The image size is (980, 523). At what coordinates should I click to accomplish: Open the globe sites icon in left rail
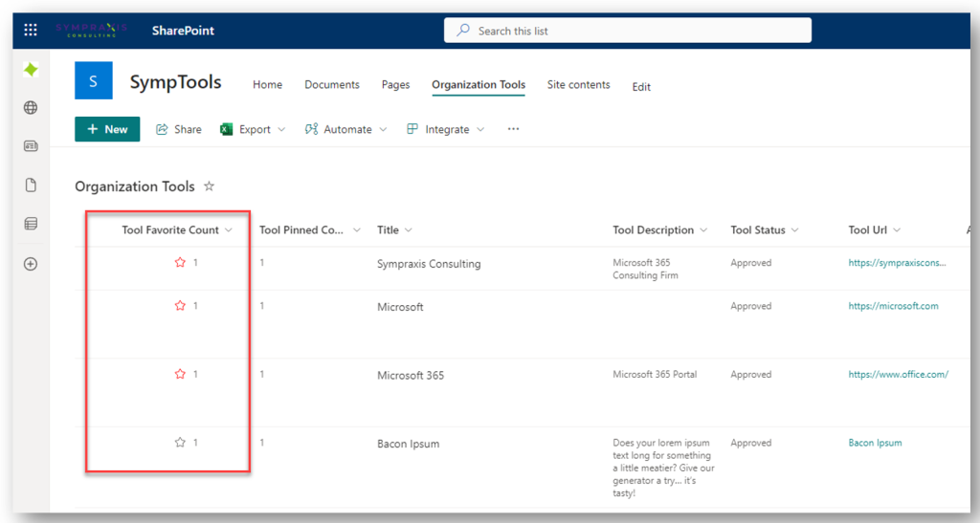(31, 108)
